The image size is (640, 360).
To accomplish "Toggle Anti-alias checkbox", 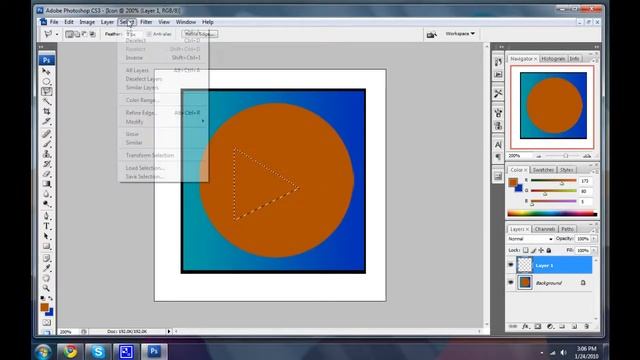I will 149,34.
